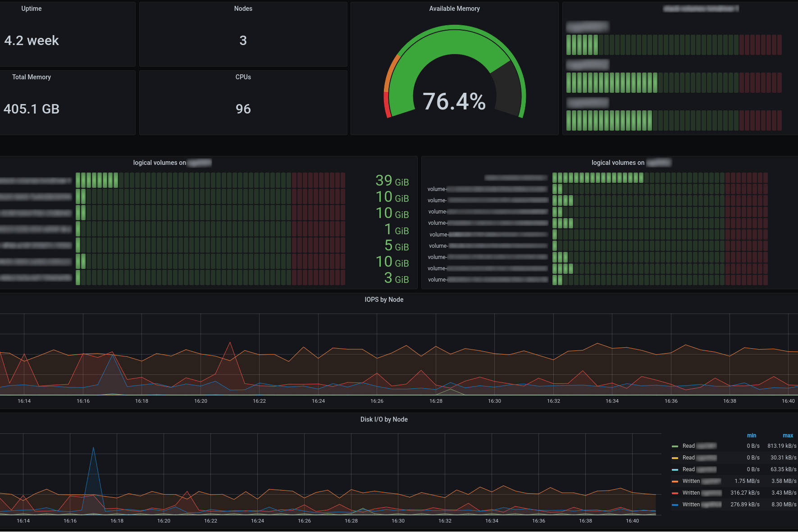Click the 16:18 label on the Disk I/O chart axis
Viewport: 798px width, 532px height.
(x=117, y=521)
